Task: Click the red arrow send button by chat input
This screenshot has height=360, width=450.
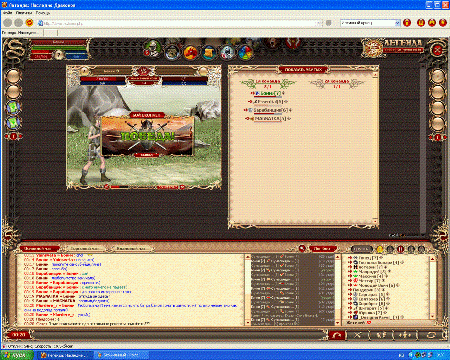Action: 337,335
